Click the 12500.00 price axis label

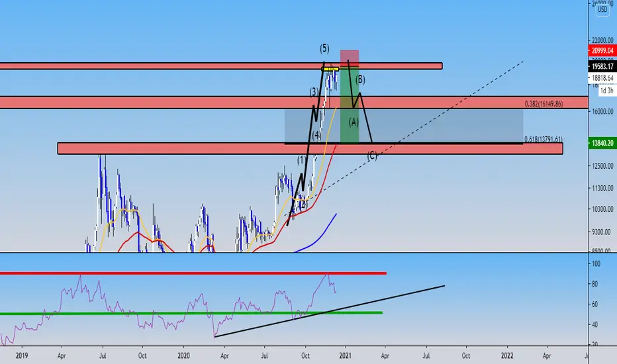click(x=602, y=166)
